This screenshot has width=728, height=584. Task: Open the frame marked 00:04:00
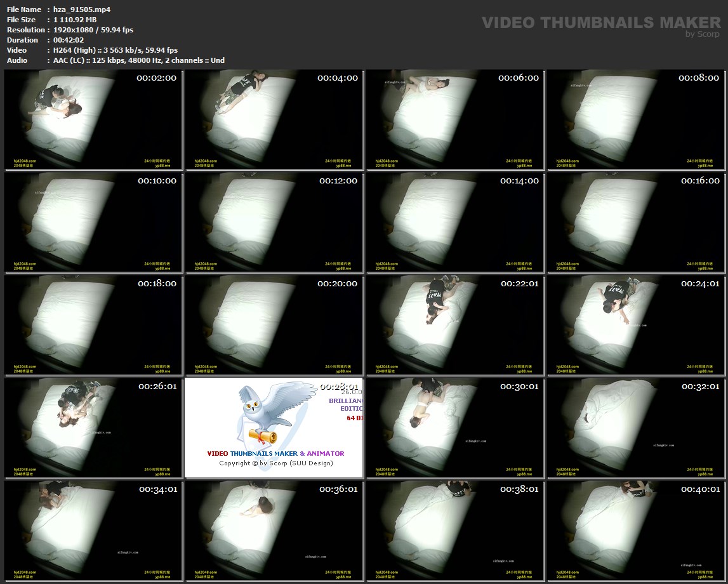[274, 119]
